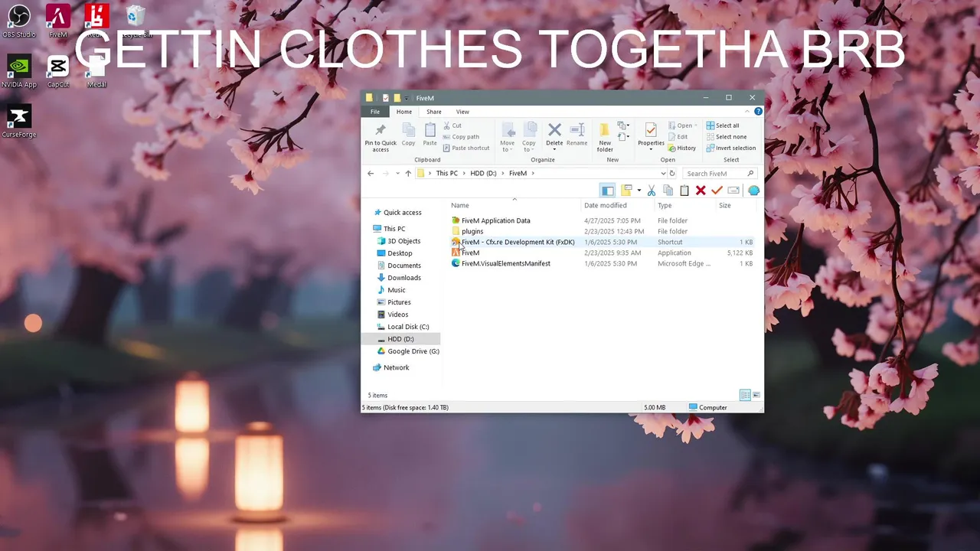The image size is (980, 551).
Task: Click Select all in ribbon
Action: click(723, 126)
